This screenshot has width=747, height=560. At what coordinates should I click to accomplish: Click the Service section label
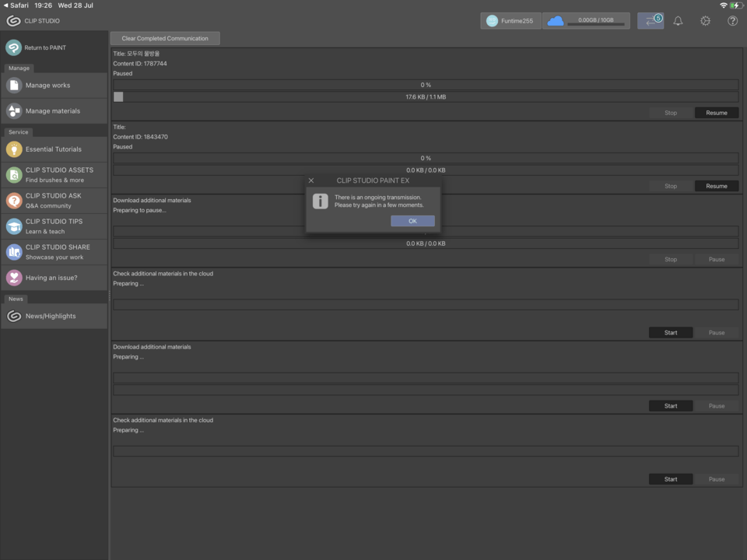click(18, 132)
